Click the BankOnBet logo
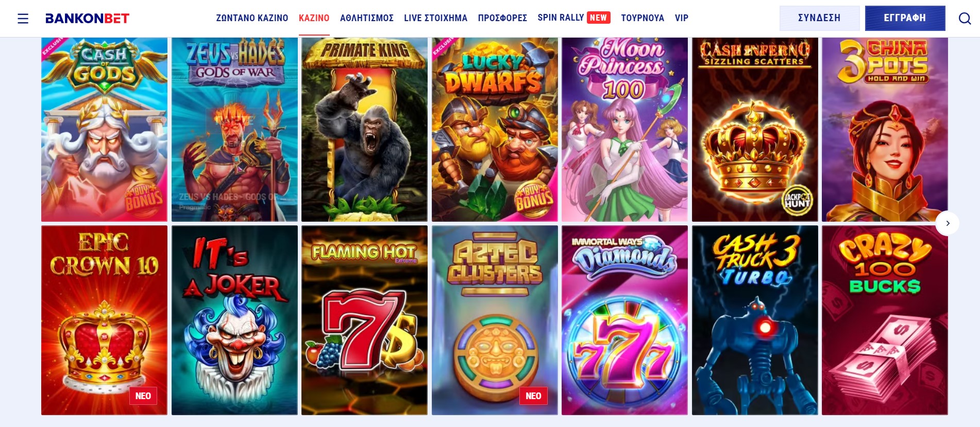 87,19
